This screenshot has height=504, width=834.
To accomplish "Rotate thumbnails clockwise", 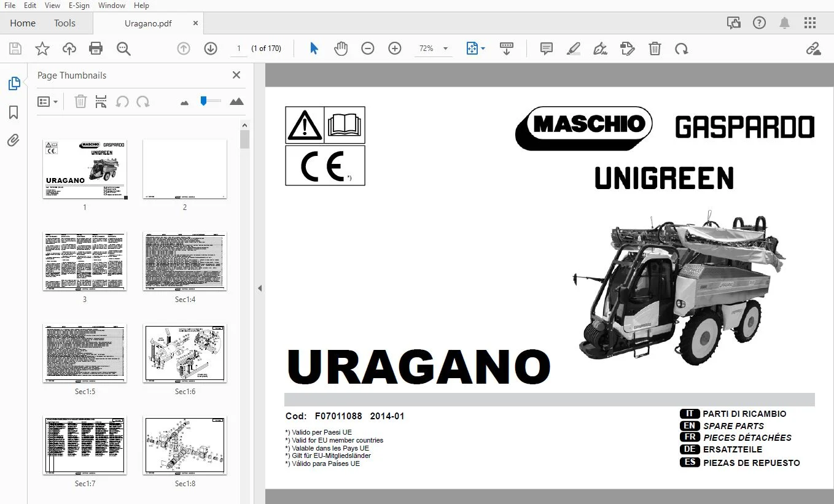I will point(143,102).
